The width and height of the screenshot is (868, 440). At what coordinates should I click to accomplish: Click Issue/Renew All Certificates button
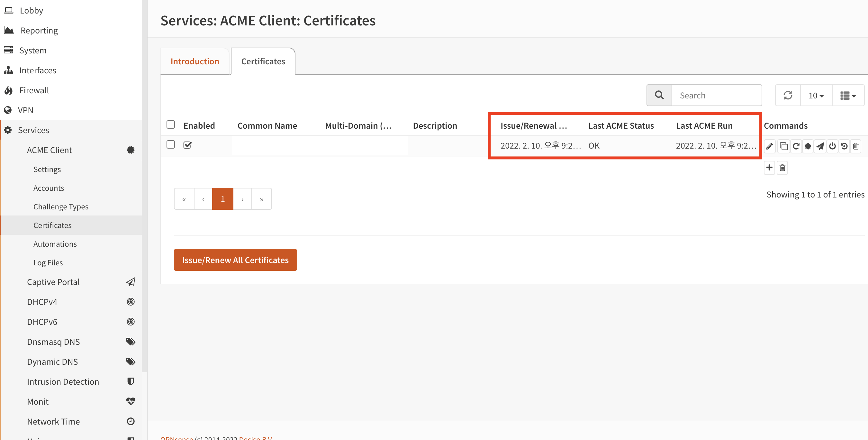235,260
